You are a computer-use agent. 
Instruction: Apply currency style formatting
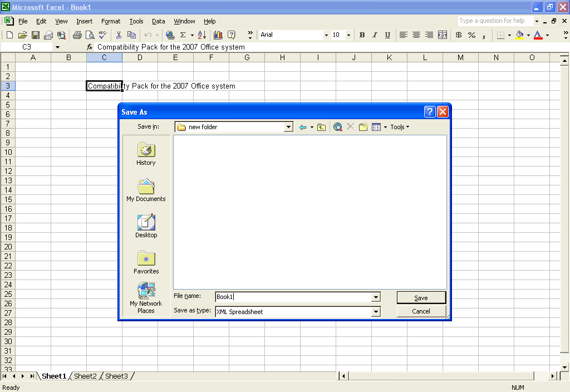pyautogui.click(x=458, y=34)
